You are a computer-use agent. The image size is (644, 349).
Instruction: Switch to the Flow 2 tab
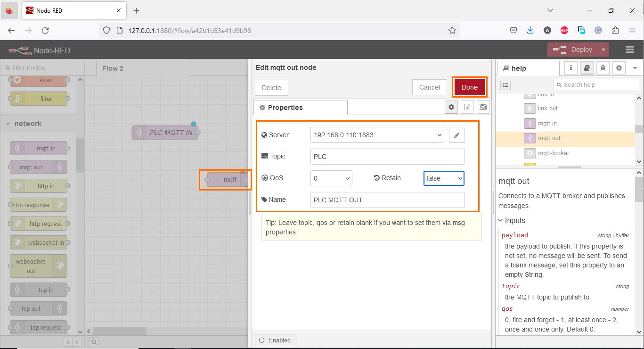(143, 68)
